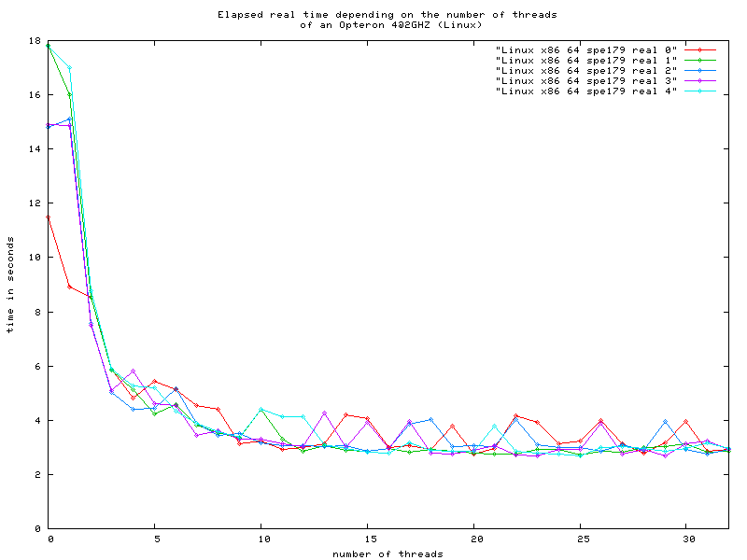Click the y-axis tick label 10
747x560 pixels.
click(x=33, y=258)
